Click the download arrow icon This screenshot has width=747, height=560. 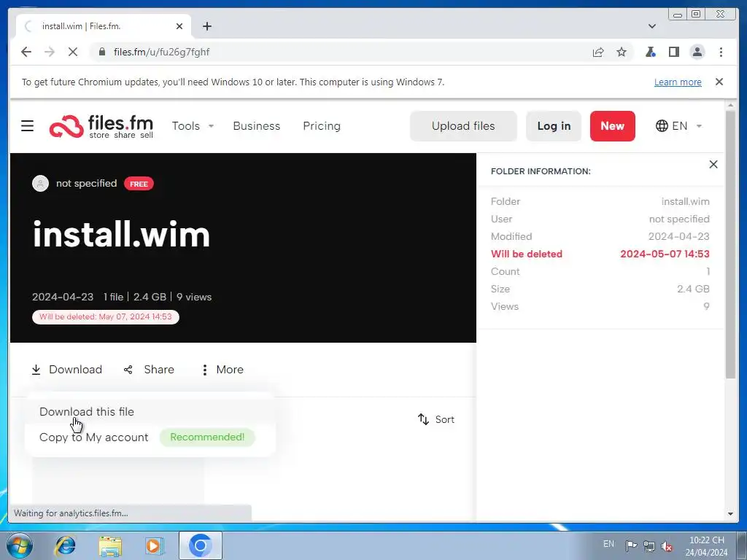point(36,370)
